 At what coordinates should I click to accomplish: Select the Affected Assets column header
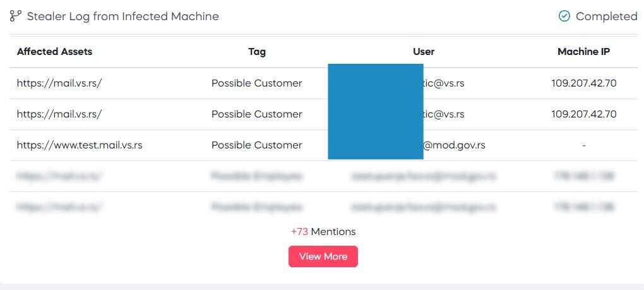point(55,51)
